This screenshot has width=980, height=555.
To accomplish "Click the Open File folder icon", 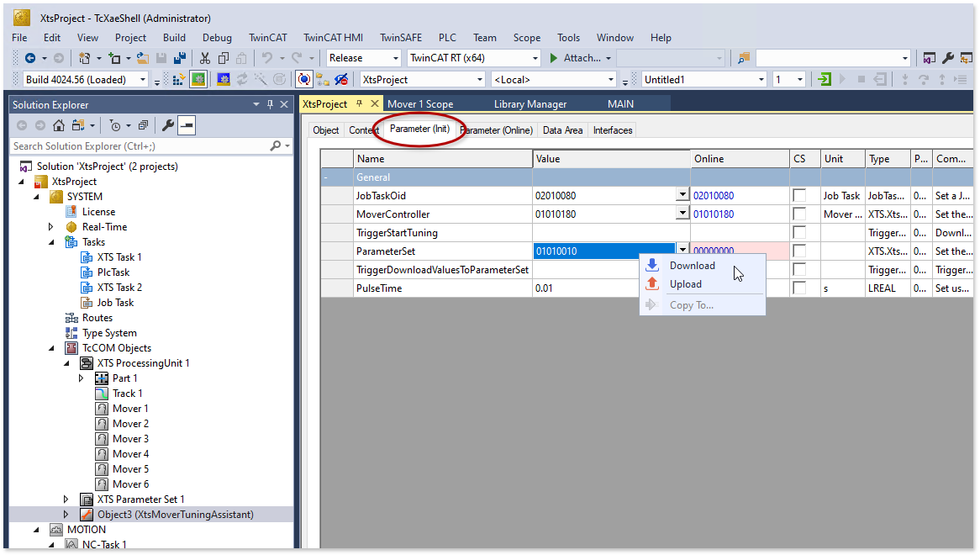I will [x=143, y=58].
